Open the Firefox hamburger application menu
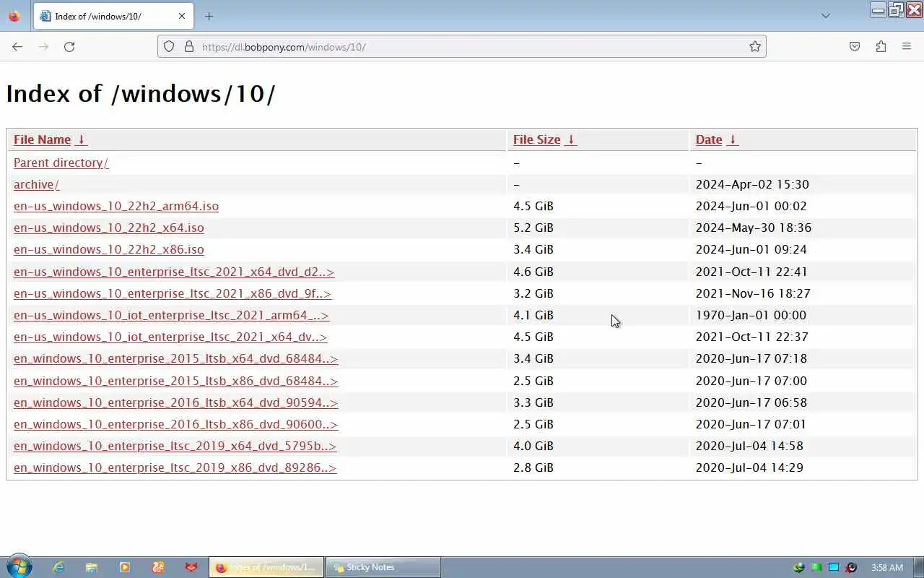This screenshot has width=924, height=578. point(907,46)
